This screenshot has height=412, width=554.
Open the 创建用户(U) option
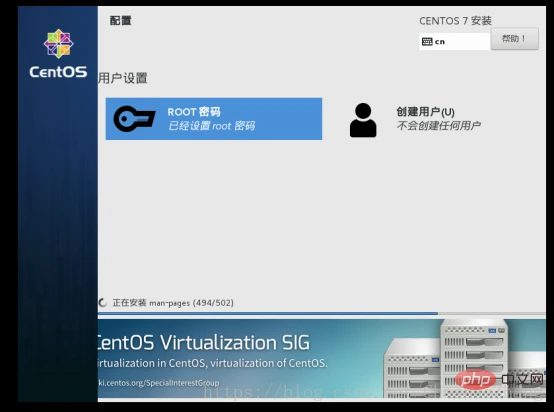[425, 112]
